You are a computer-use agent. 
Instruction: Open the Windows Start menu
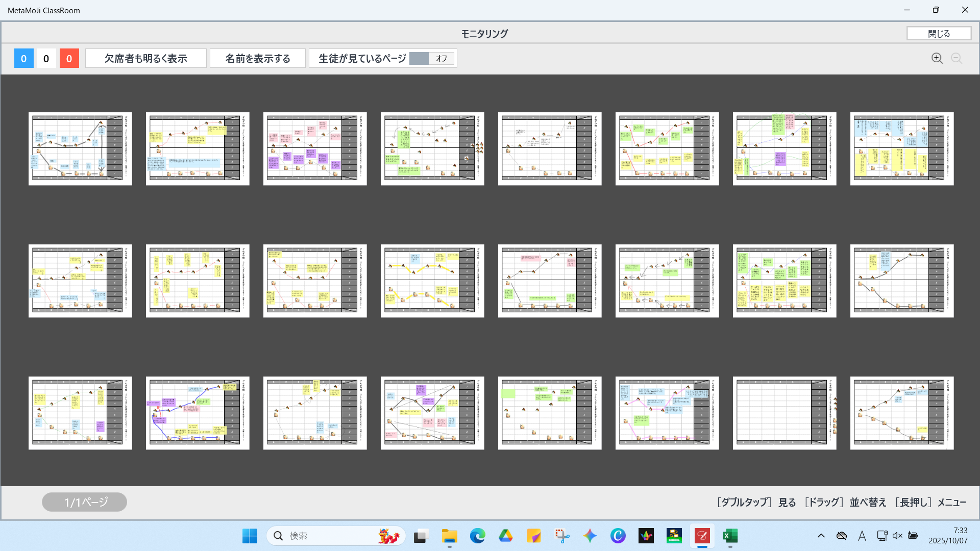(250, 536)
